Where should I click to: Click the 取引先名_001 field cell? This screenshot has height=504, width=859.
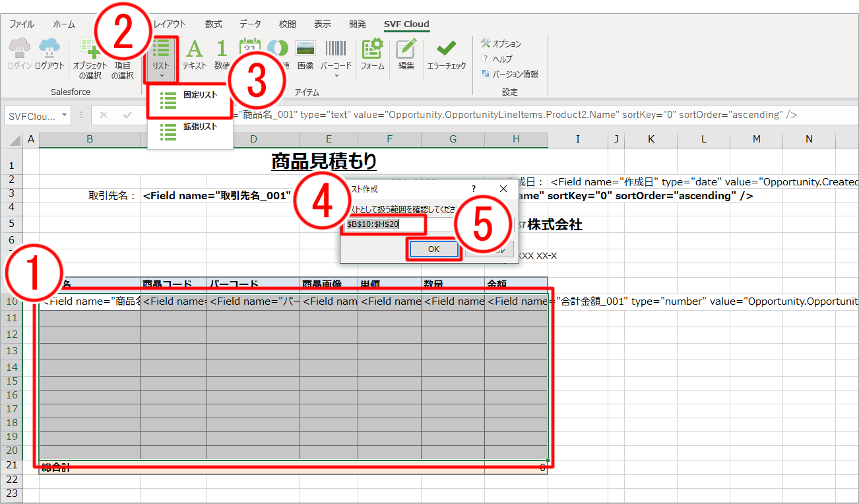[217, 196]
